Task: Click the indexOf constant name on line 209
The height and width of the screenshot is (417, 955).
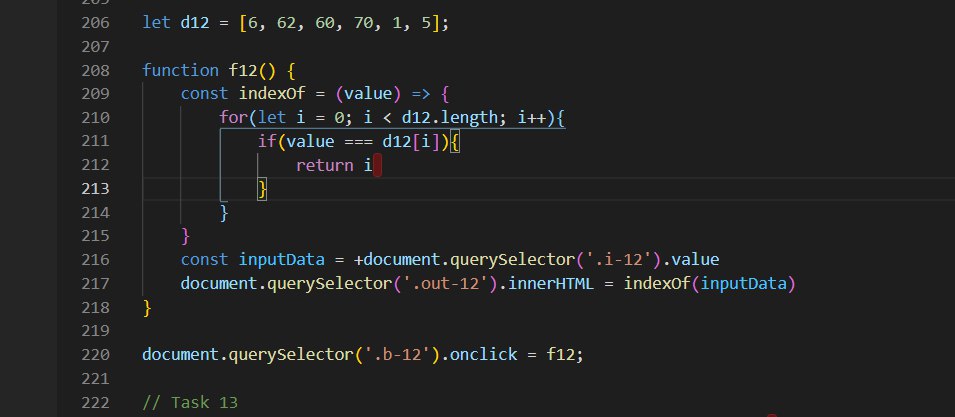Action: pos(272,94)
